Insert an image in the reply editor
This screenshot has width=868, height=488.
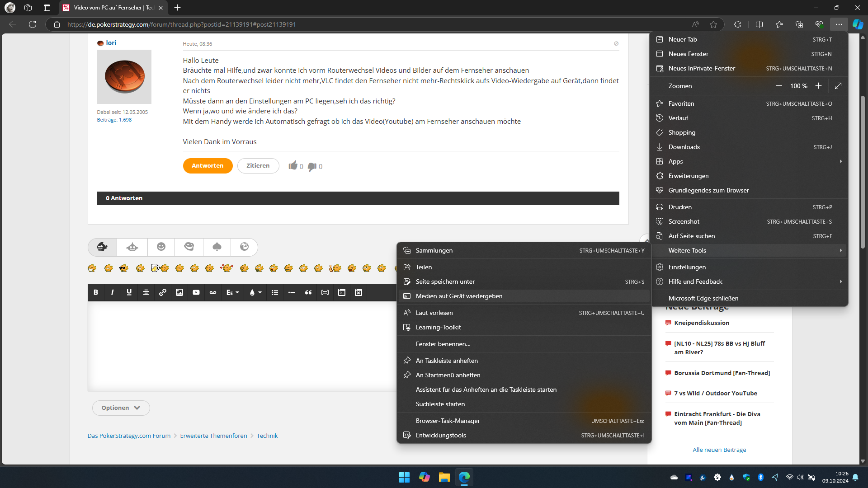(179, 292)
